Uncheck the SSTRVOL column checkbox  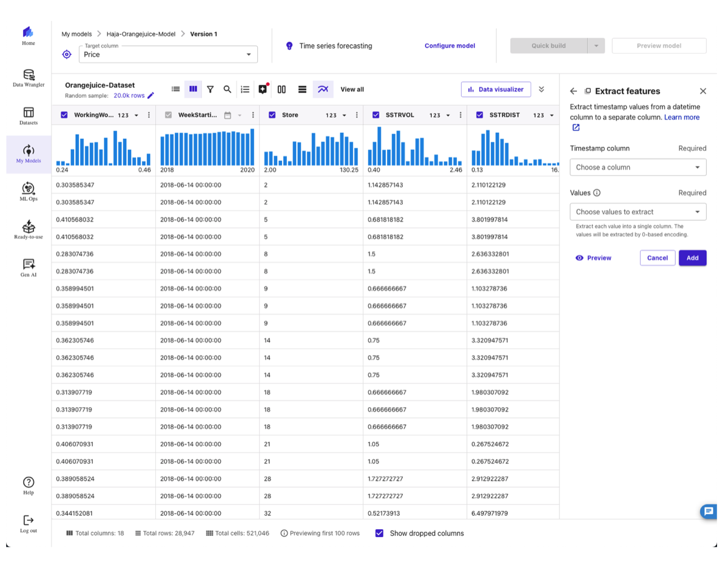tap(376, 115)
